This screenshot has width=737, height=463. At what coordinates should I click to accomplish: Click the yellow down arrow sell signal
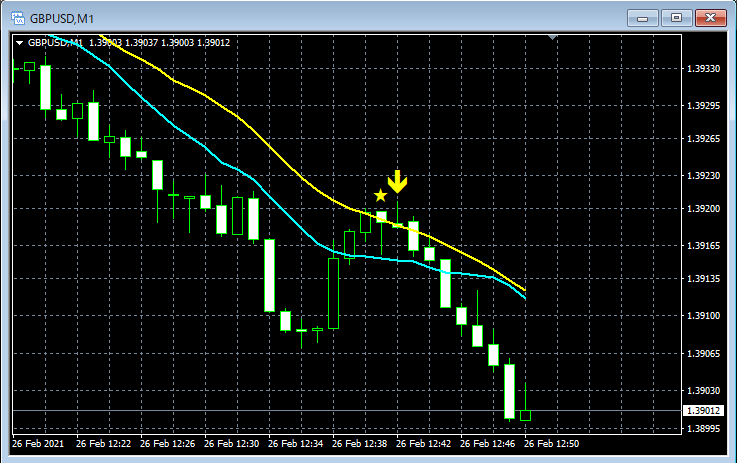pyautogui.click(x=397, y=181)
